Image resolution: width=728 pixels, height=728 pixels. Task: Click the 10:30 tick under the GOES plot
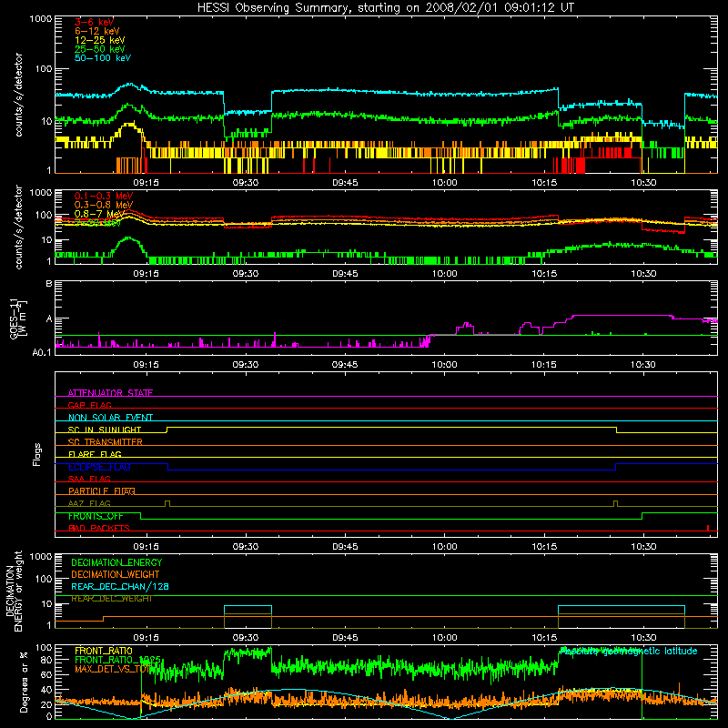click(643, 365)
